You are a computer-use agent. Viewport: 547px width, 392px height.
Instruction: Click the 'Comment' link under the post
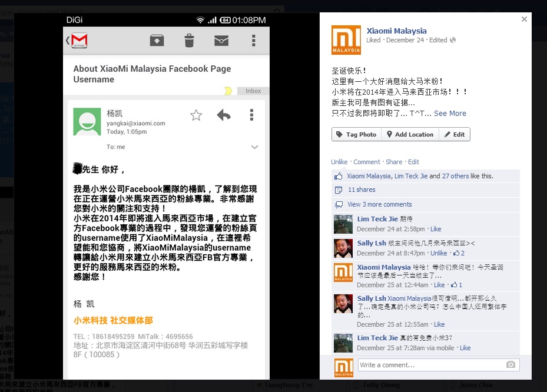click(367, 162)
